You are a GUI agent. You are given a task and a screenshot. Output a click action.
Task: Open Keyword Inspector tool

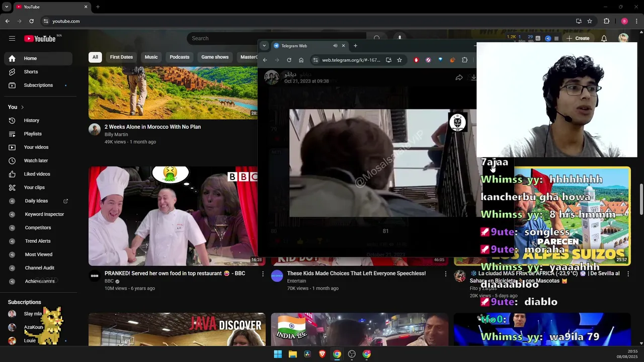pyautogui.click(x=38, y=214)
